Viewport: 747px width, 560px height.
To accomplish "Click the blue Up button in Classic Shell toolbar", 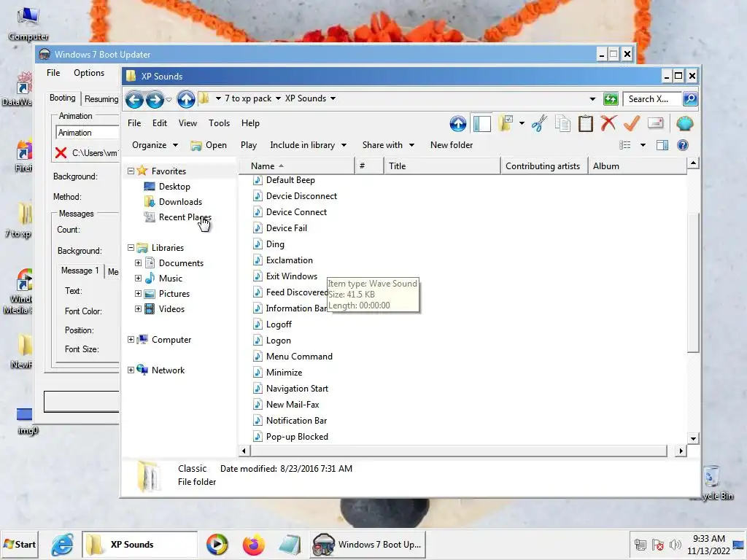I will (x=458, y=124).
